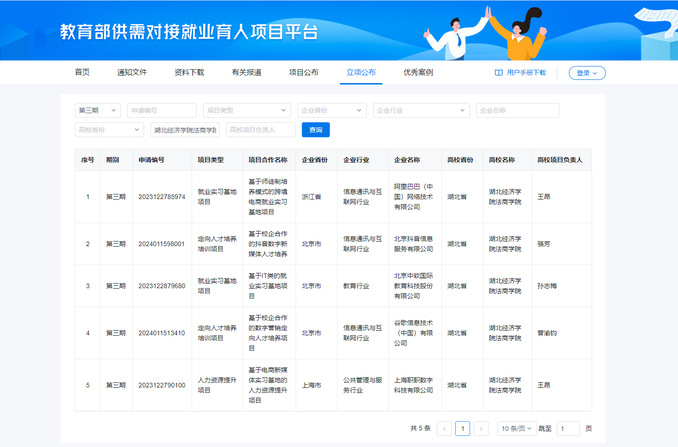Image resolution: width=678 pixels, height=447 pixels.
Task: Focus the 企业名称 text field
Action: [x=516, y=110]
